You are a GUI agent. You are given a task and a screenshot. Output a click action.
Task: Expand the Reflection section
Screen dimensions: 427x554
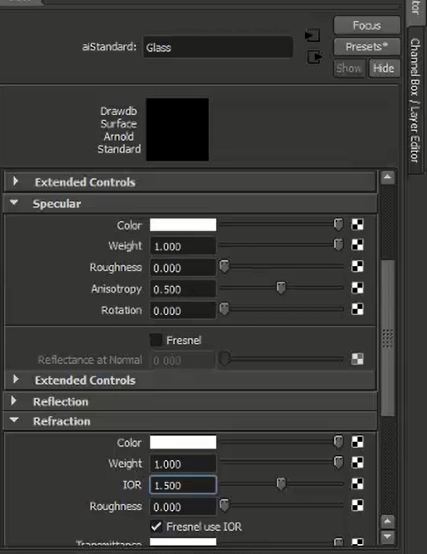click(14, 401)
